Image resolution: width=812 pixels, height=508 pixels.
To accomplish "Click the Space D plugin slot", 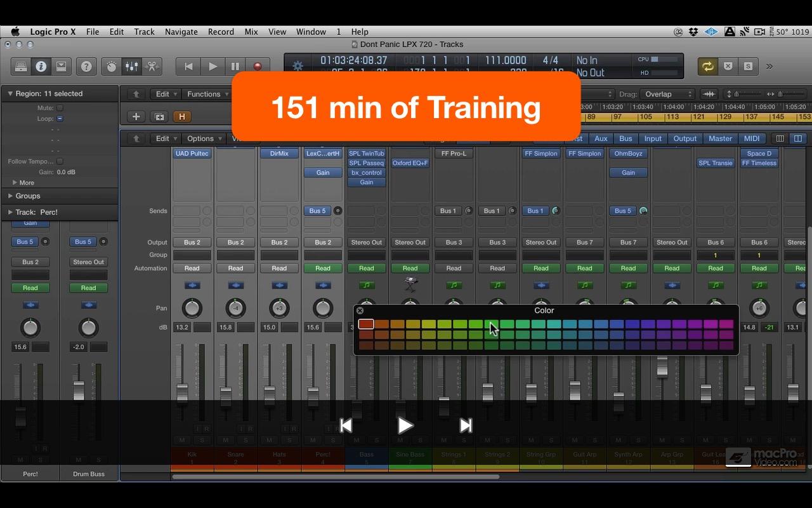I will (759, 154).
